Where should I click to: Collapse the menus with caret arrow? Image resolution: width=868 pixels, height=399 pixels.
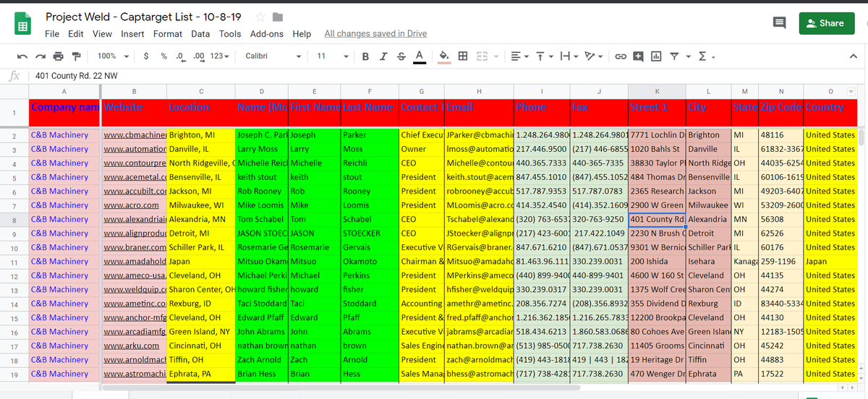(x=853, y=56)
